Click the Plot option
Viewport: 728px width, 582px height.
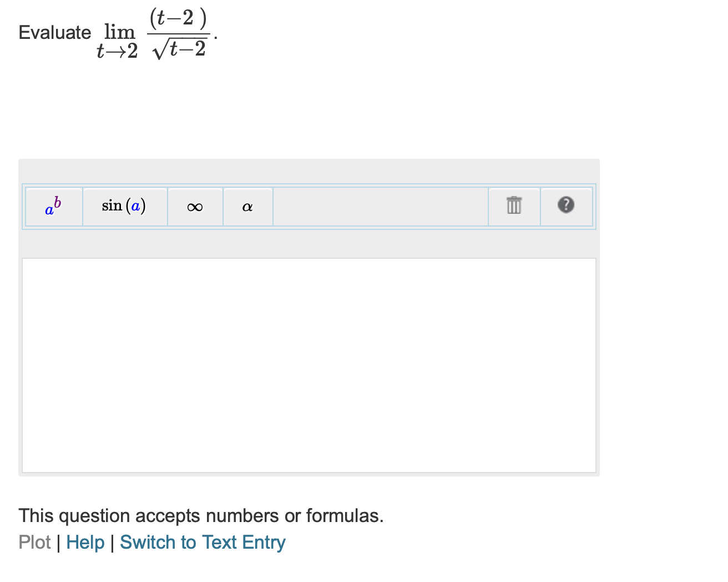[34, 543]
